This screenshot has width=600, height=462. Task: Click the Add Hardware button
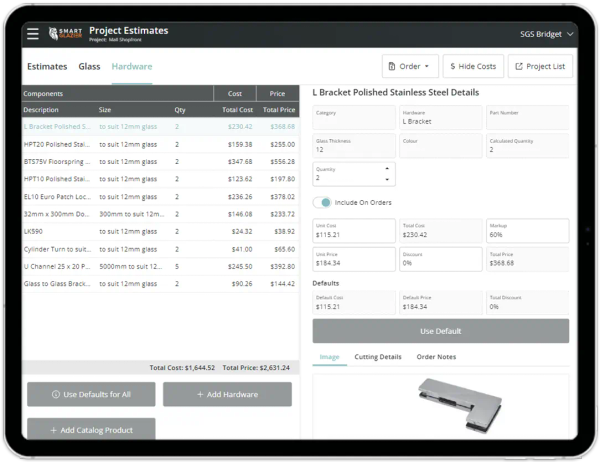(227, 394)
